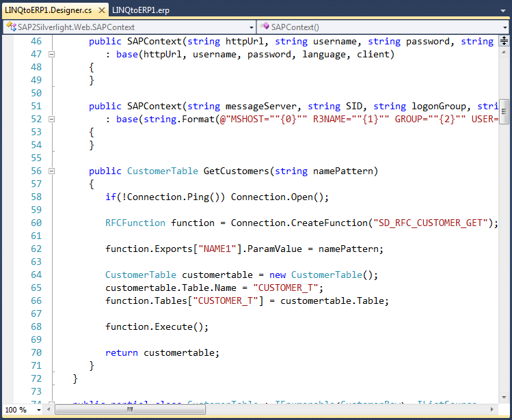This screenshot has height=420, width=512.
Task: Click string.Format call on line 52
Action: (179, 120)
